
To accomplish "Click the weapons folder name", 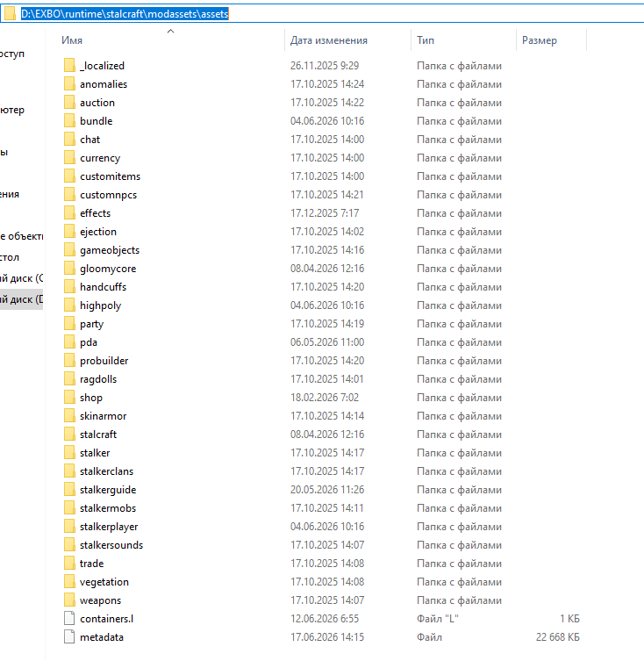I will pyautogui.click(x=100, y=600).
